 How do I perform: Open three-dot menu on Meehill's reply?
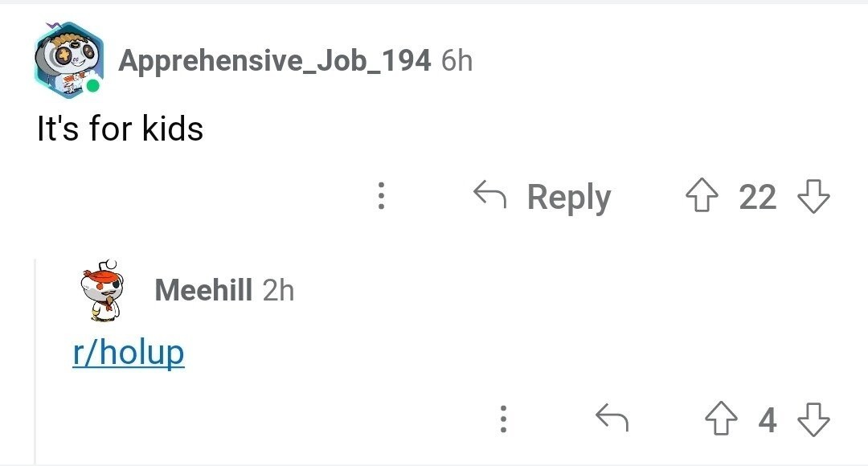(x=503, y=419)
